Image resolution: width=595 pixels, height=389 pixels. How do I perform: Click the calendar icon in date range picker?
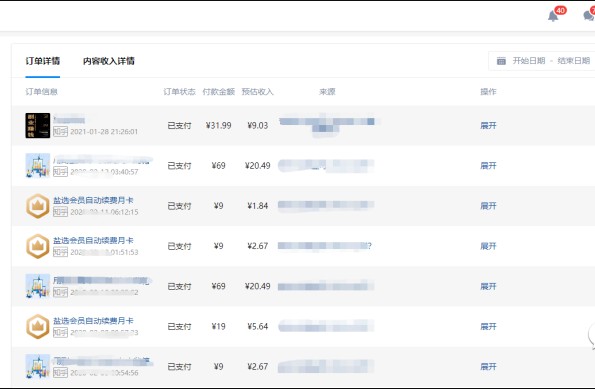pyautogui.click(x=501, y=61)
